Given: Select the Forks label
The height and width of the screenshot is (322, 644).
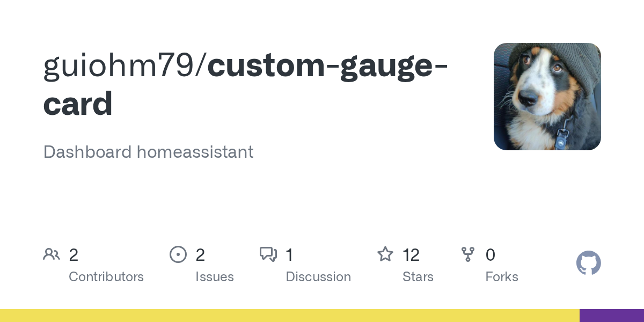Looking at the screenshot, I should 502,277.
